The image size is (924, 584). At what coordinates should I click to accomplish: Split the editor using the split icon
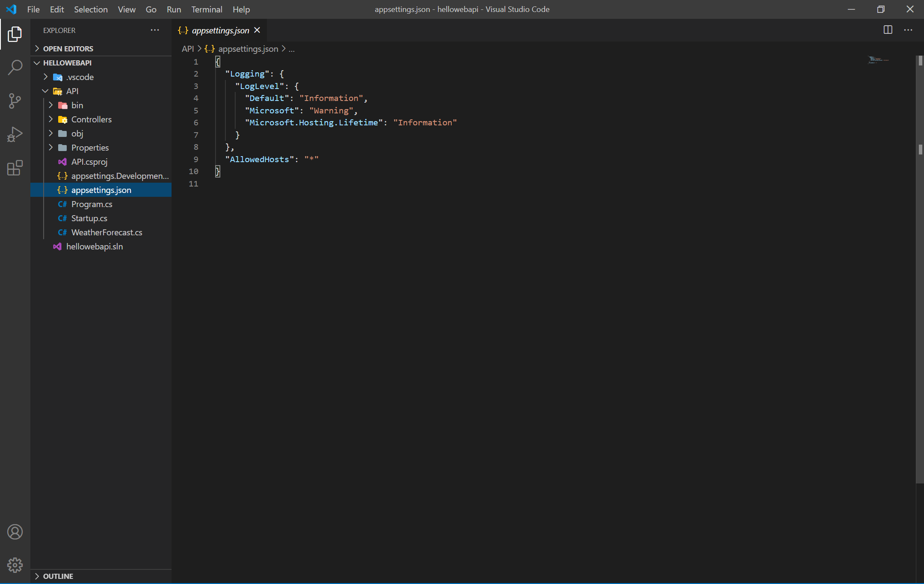tap(888, 30)
